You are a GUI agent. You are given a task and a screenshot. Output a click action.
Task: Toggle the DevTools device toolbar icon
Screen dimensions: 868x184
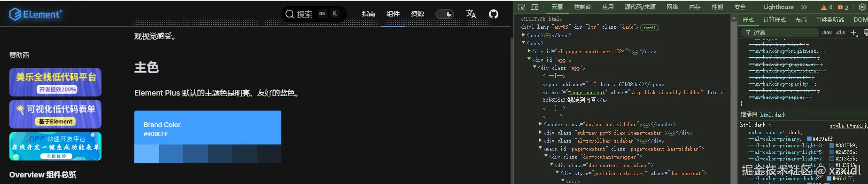(x=535, y=7)
